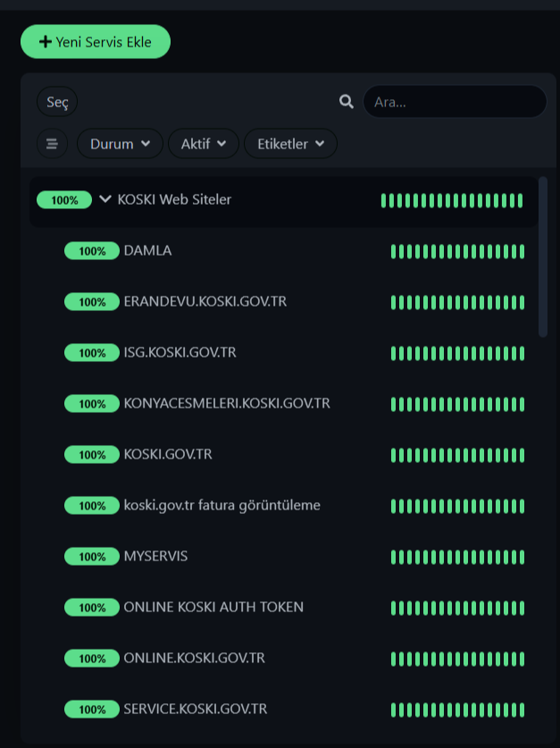Image resolution: width=560 pixels, height=748 pixels.
Task: Click the monitor list vertical scrollbar
Action: coord(543,259)
